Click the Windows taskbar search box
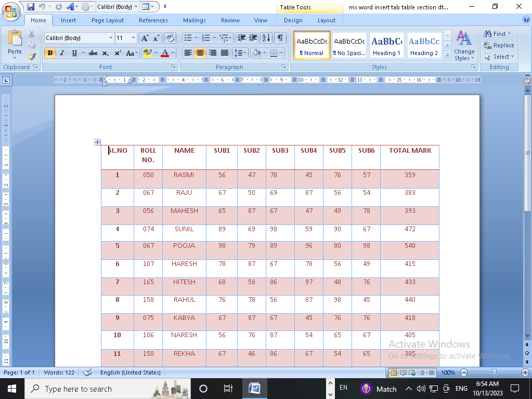The width and height of the screenshot is (532, 399). (78, 389)
